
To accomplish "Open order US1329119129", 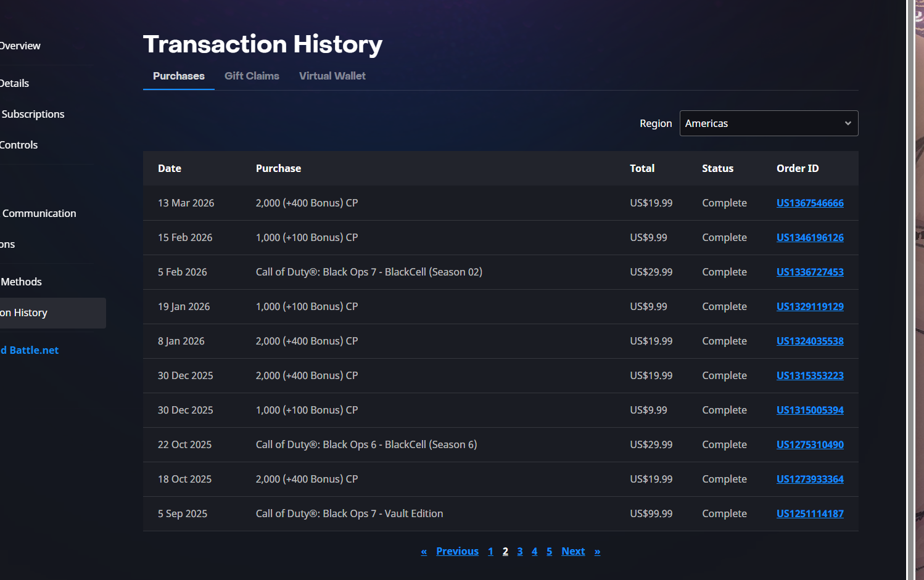I will [810, 306].
